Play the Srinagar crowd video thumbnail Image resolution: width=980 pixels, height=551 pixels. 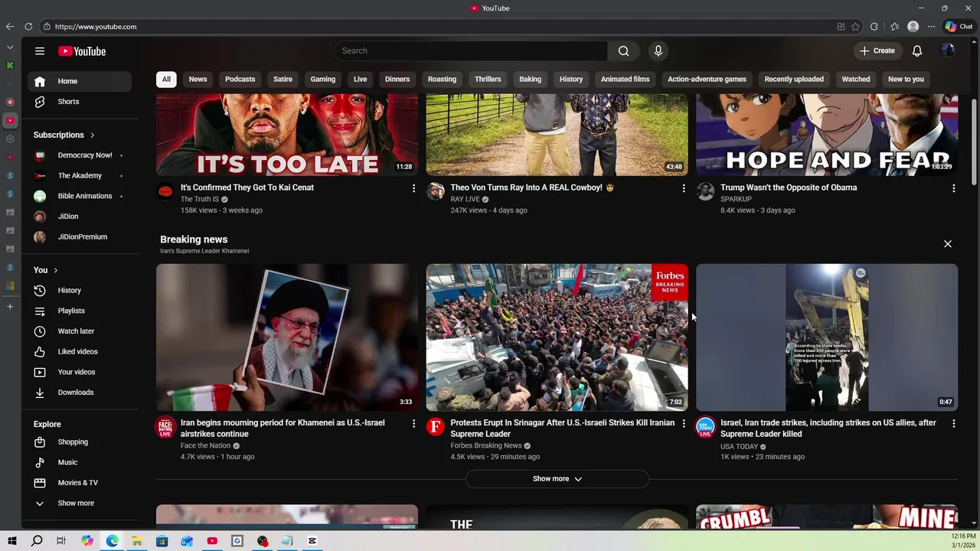[x=557, y=337]
